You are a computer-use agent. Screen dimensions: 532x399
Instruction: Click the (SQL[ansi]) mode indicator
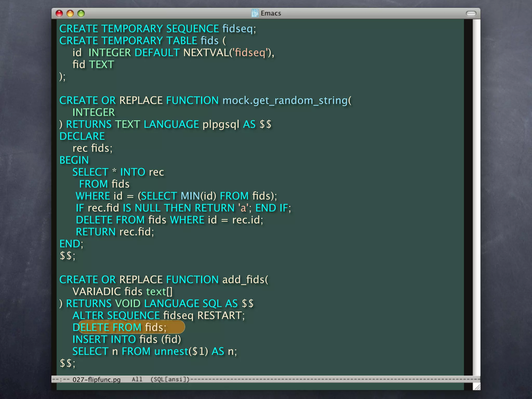(x=170, y=379)
